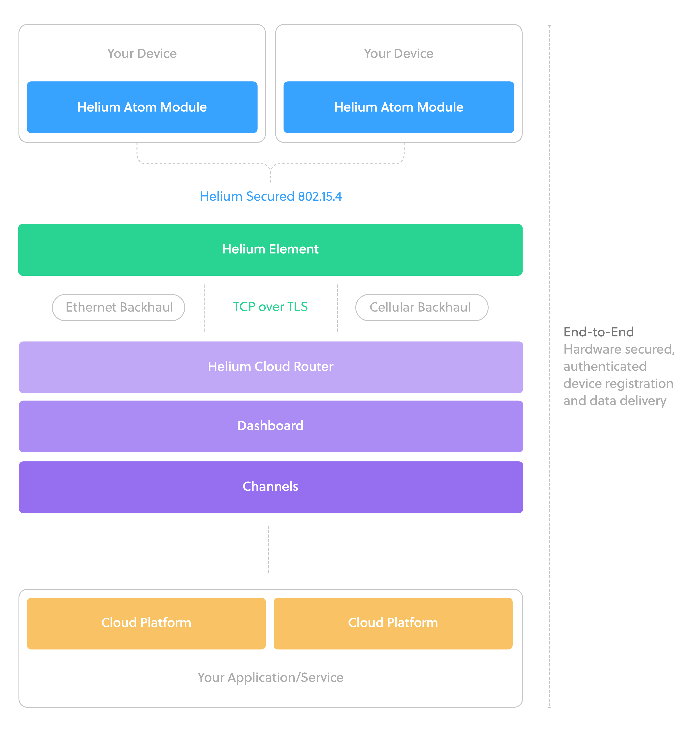Viewport: 700px width, 734px height.
Task: Click the Your Application/Service label
Action: pyautogui.click(x=270, y=677)
